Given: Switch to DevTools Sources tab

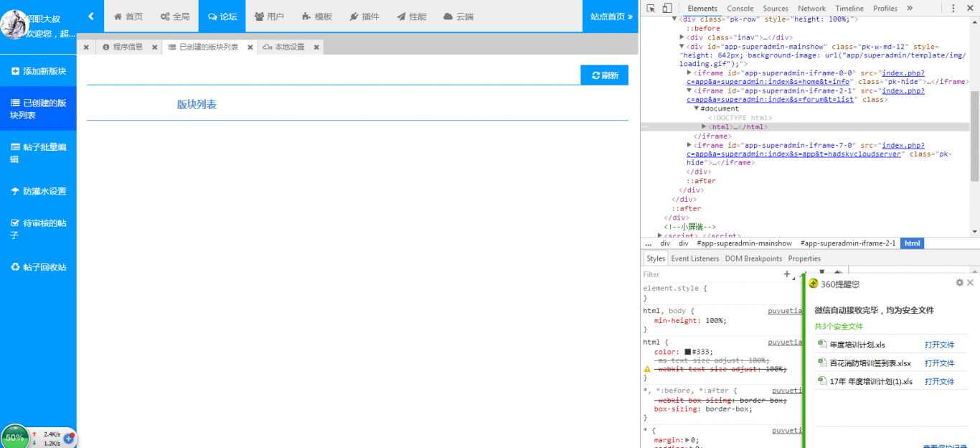Looking at the screenshot, I should pos(776,9).
